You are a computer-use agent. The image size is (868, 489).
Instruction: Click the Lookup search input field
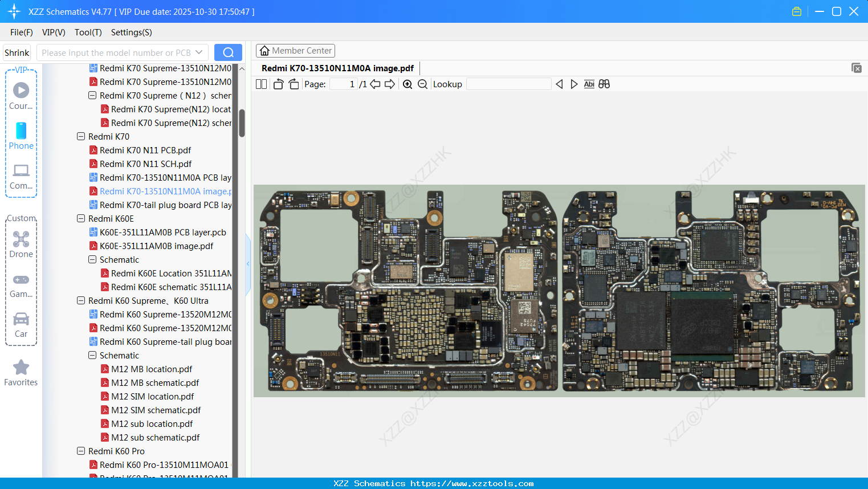[509, 84]
